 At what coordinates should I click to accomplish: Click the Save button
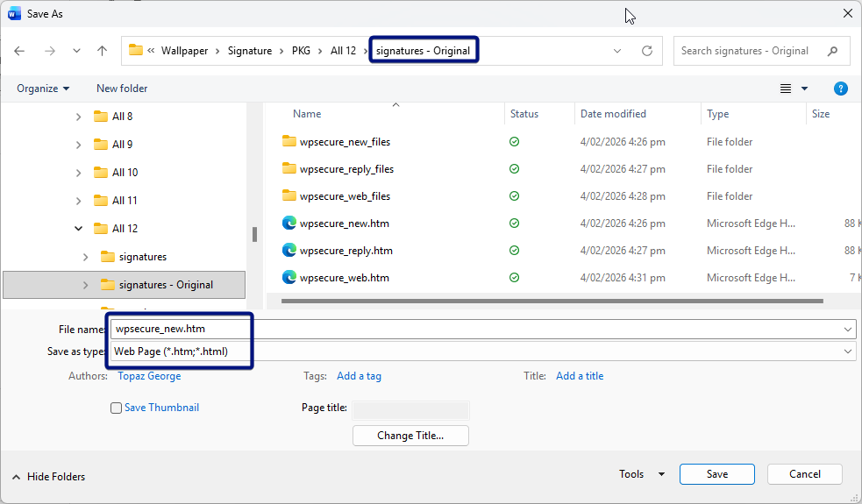point(716,474)
